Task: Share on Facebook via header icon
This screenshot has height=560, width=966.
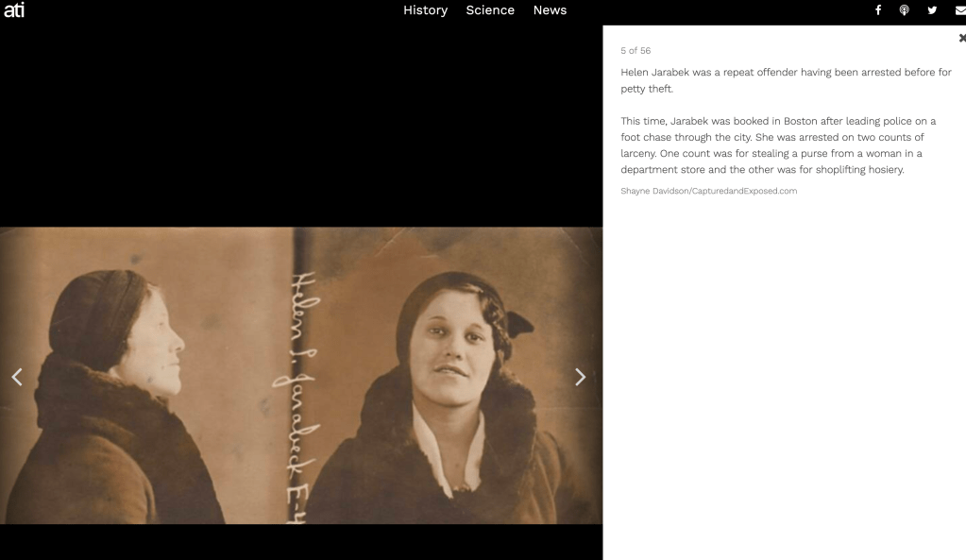Action: pyautogui.click(x=878, y=9)
